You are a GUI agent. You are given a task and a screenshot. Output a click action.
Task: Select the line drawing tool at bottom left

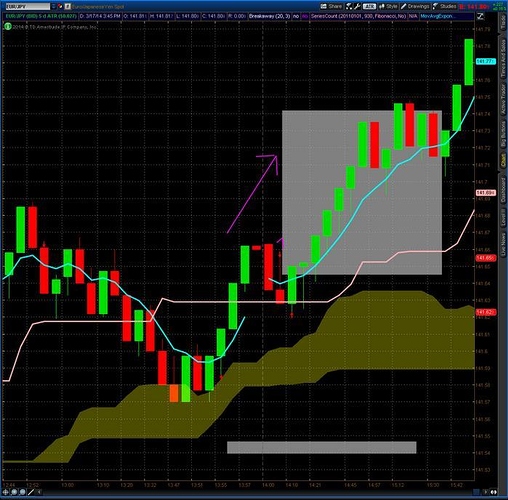point(31,492)
